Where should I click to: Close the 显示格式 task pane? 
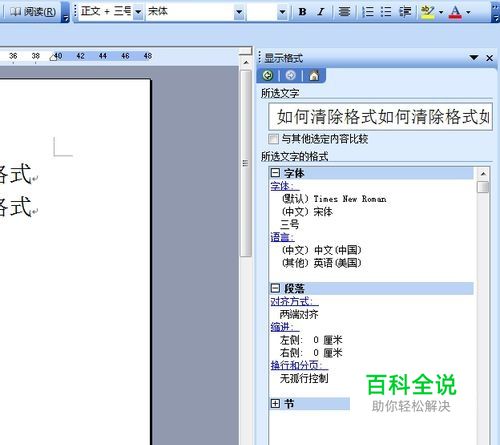tap(489, 58)
